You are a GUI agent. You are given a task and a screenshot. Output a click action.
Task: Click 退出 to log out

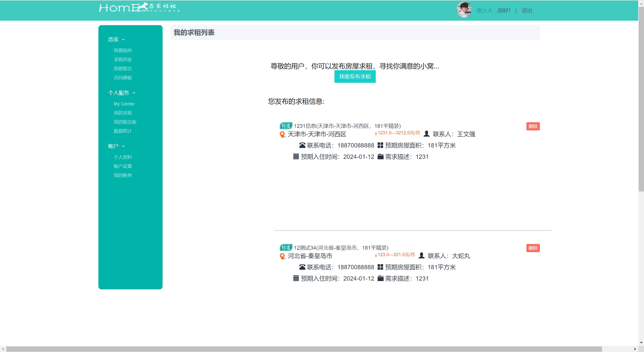(527, 11)
